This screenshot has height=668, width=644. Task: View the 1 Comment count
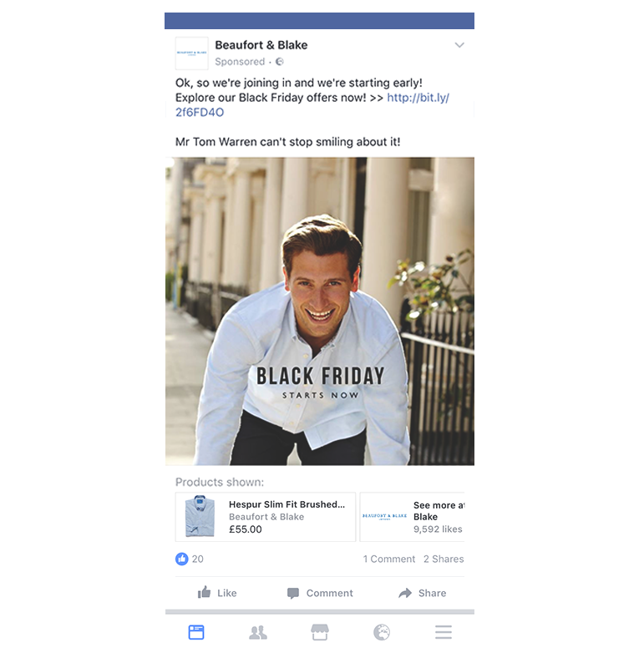point(388,559)
